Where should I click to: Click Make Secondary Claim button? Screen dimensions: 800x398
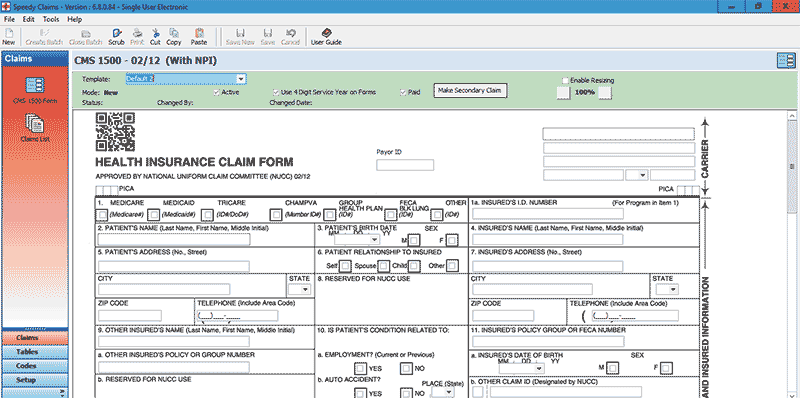click(x=470, y=91)
